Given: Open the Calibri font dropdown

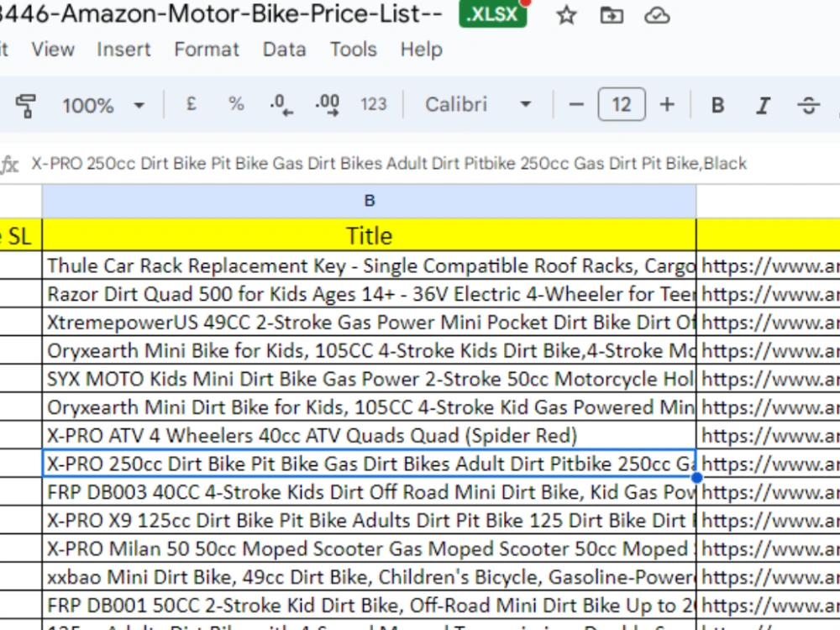Looking at the screenshot, I should 477,104.
